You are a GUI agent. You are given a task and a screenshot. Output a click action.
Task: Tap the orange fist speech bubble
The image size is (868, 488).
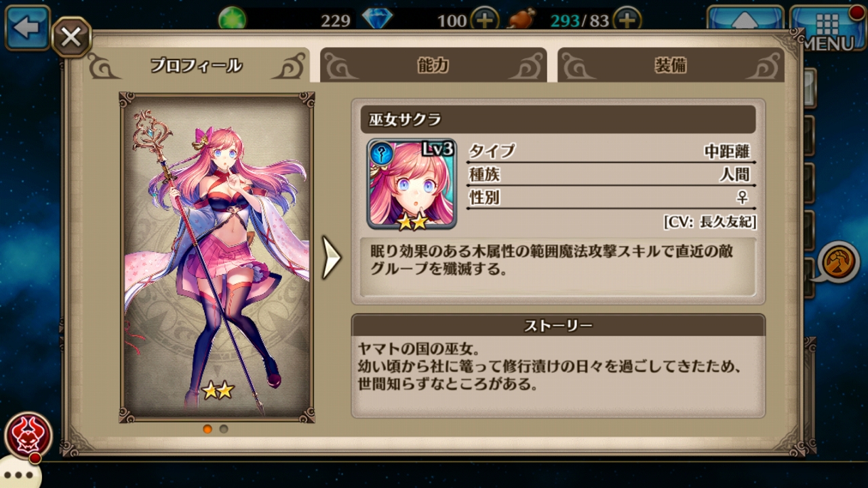point(838,262)
